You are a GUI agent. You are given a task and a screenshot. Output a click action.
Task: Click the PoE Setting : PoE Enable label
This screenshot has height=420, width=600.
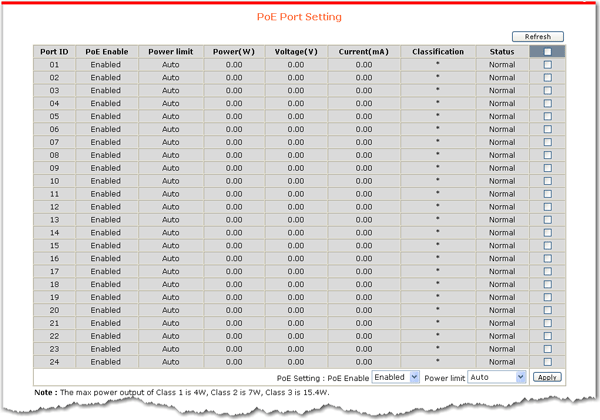click(323, 378)
